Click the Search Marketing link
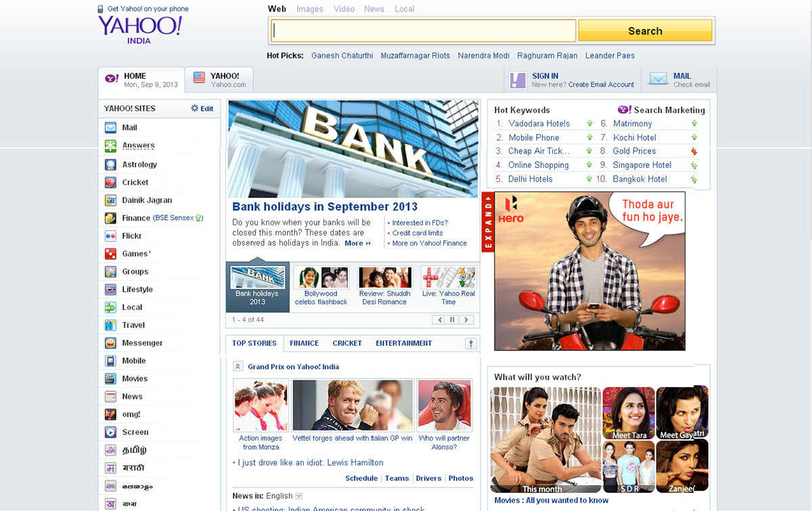Image resolution: width=812 pixels, height=511 pixels. tap(669, 110)
